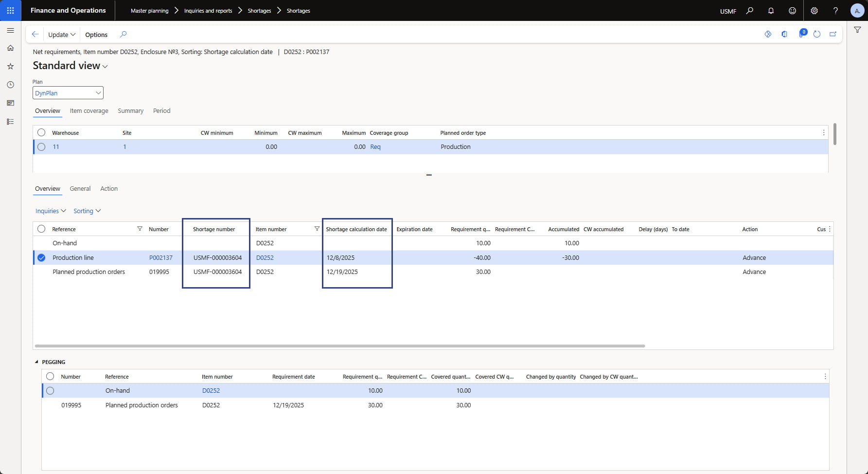The height and width of the screenshot is (474, 868).
Task: Open the filter pane funnel icon
Action: point(857,30)
